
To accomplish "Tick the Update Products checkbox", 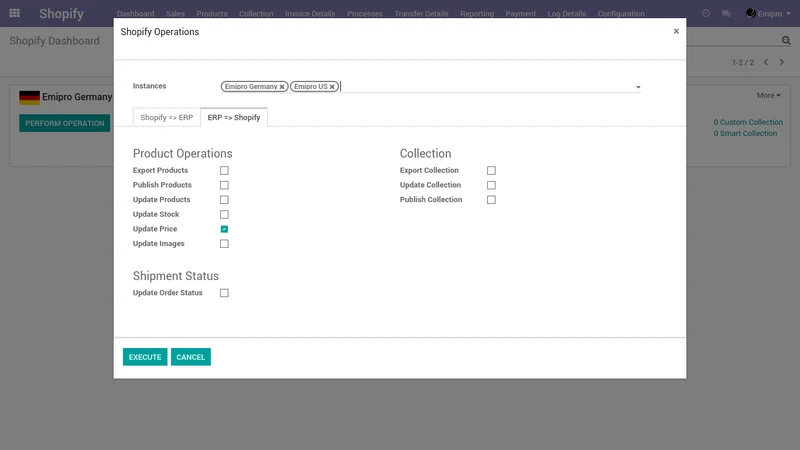I will pyautogui.click(x=224, y=200).
